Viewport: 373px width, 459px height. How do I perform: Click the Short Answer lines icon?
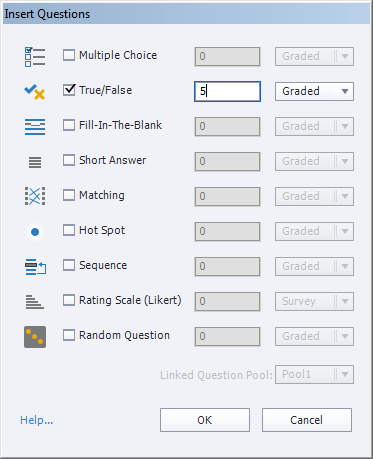click(35, 162)
